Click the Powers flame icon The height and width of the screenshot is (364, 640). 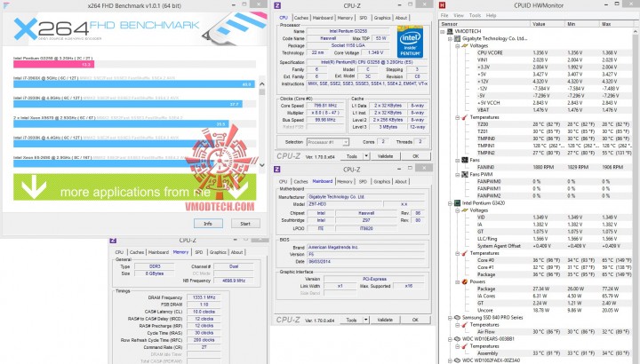pos(465,281)
